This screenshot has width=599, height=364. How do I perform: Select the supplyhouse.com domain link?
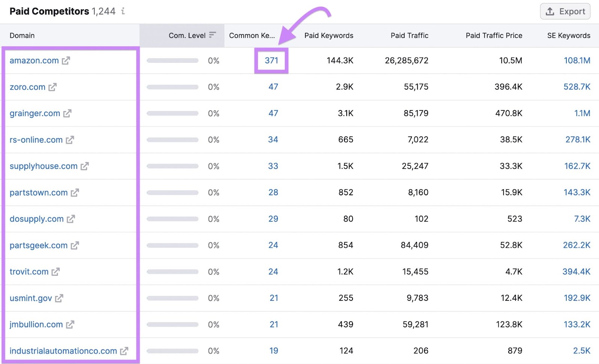pos(43,166)
